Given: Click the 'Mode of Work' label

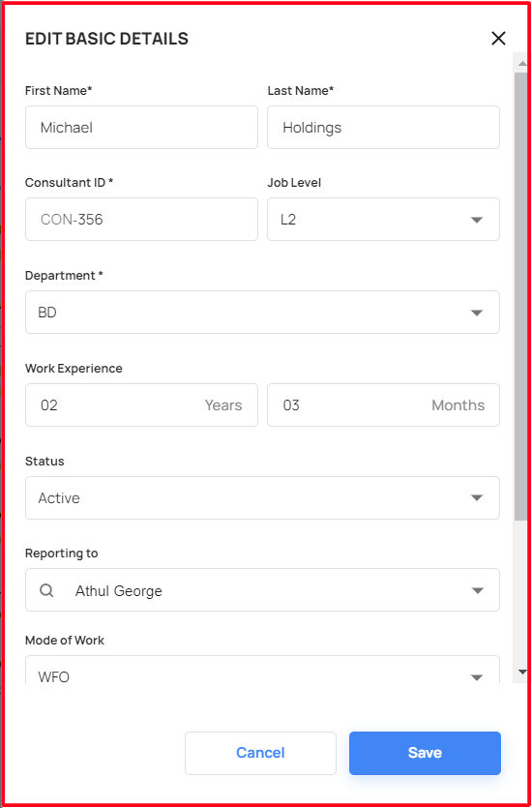Looking at the screenshot, I should (65, 641).
